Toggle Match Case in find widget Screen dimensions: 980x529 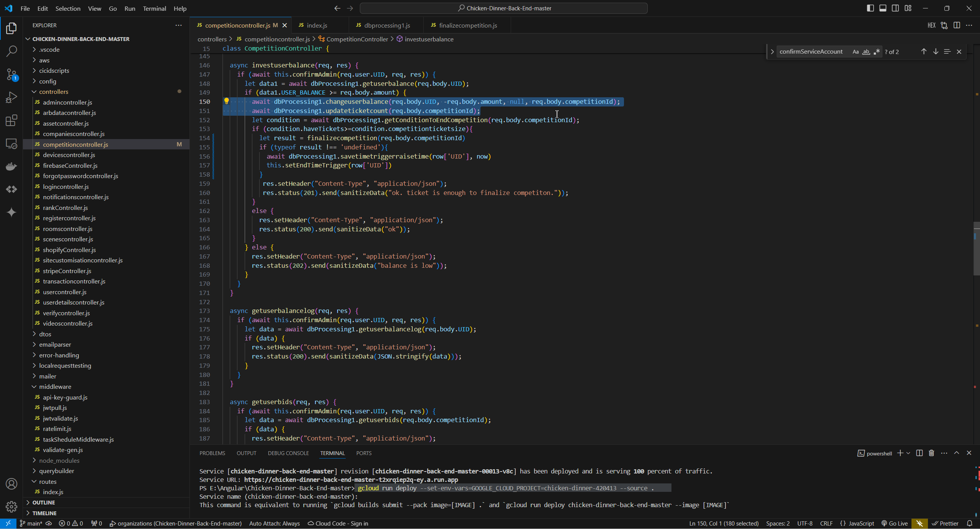click(x=856, y=52)
